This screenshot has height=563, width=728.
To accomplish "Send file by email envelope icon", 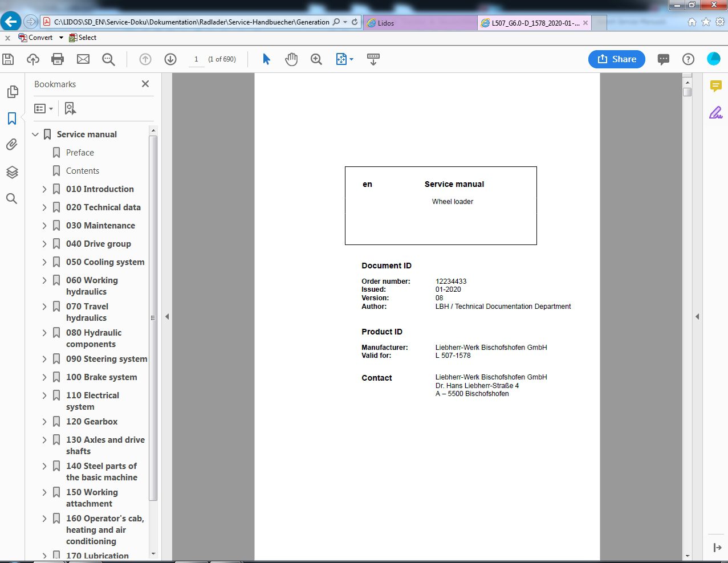I will pos(83,59).
